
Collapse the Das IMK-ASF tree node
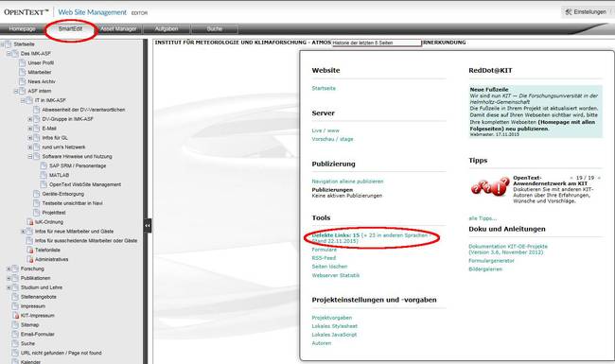coord(9,54)
